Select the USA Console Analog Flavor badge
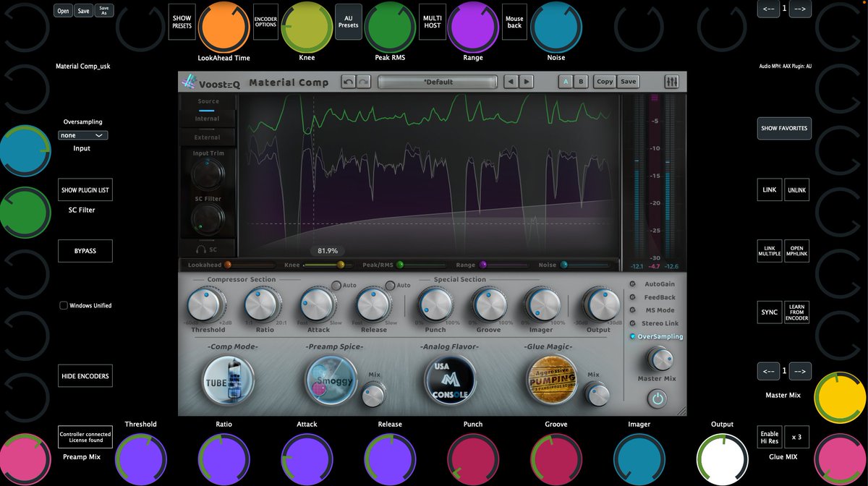 point(449,380)
